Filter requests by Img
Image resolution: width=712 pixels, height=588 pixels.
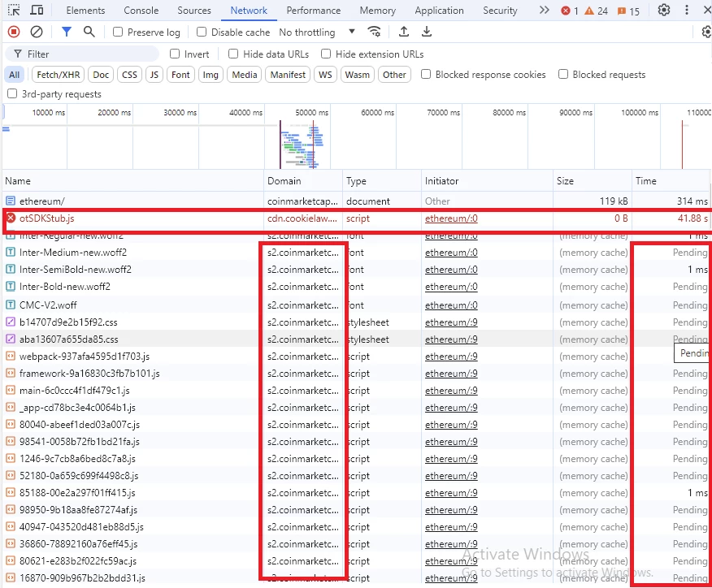click(x=211, y=75)
